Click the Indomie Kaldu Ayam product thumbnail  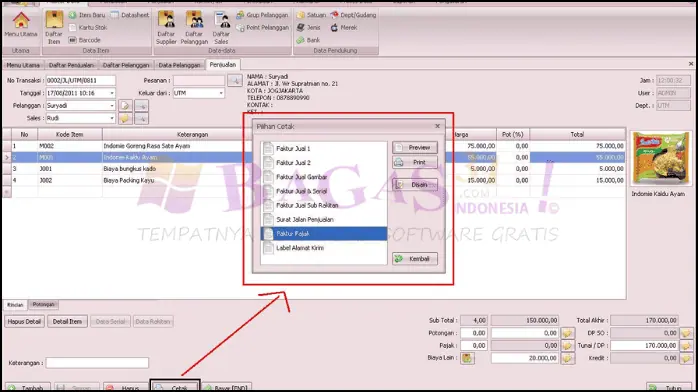click(x=661, y=158)
